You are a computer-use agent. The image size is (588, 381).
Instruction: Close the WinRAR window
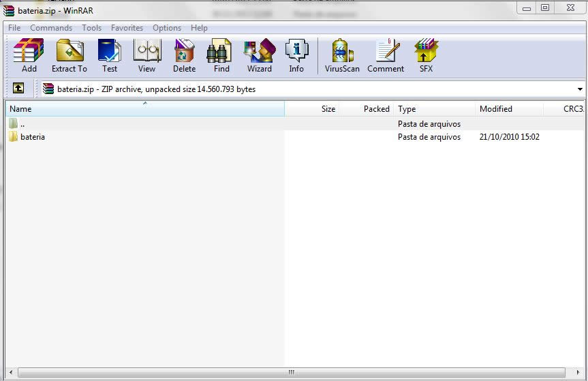tap(570, 8)
